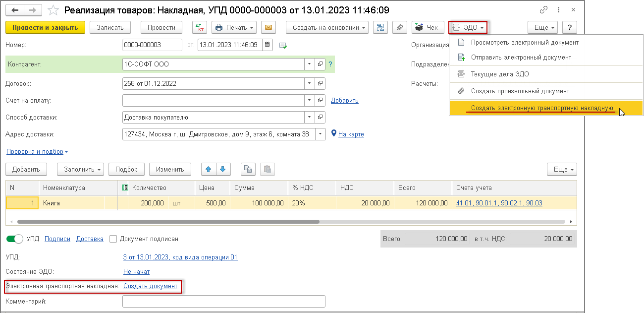
Task: Choose Отправить электронный документ menu item
Action: coord(521,58)
